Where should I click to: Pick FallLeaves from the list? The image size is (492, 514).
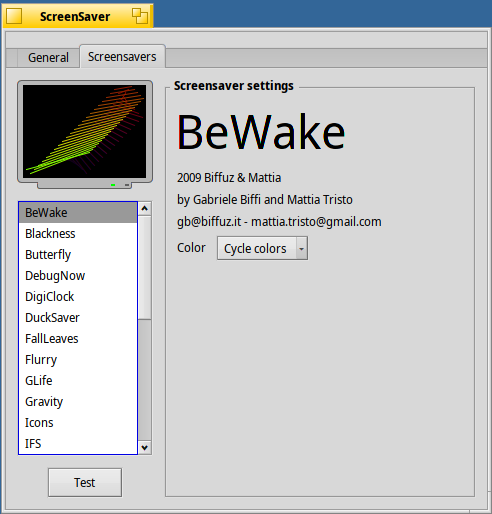pos(78,339)
